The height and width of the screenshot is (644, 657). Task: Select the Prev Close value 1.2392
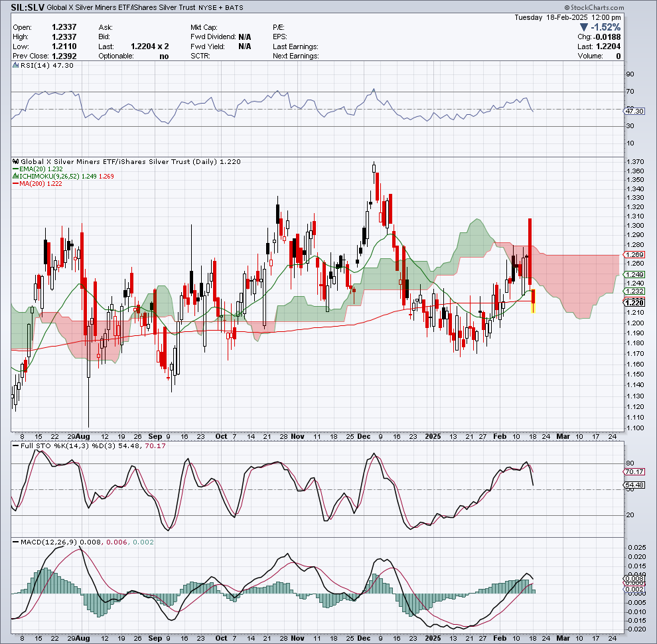click(x=64, y=56)
